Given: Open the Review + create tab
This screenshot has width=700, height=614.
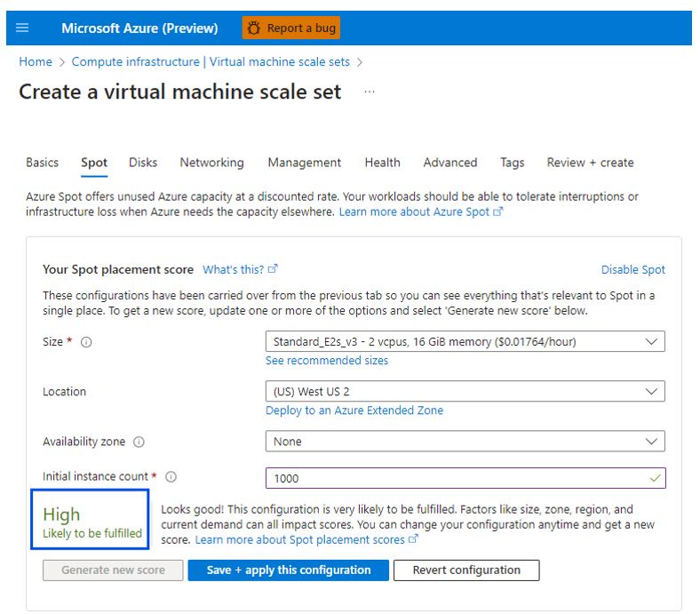Looking at the screenshot, I should click(590, 163).
